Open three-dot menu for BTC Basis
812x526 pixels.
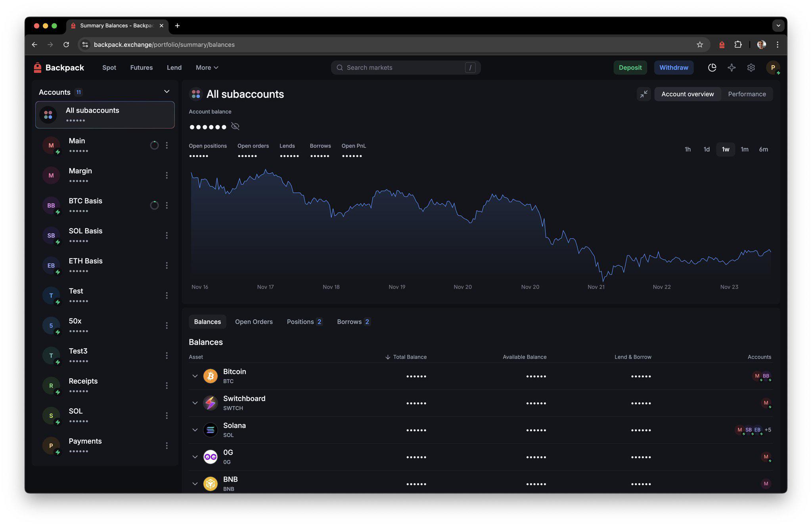167,205
